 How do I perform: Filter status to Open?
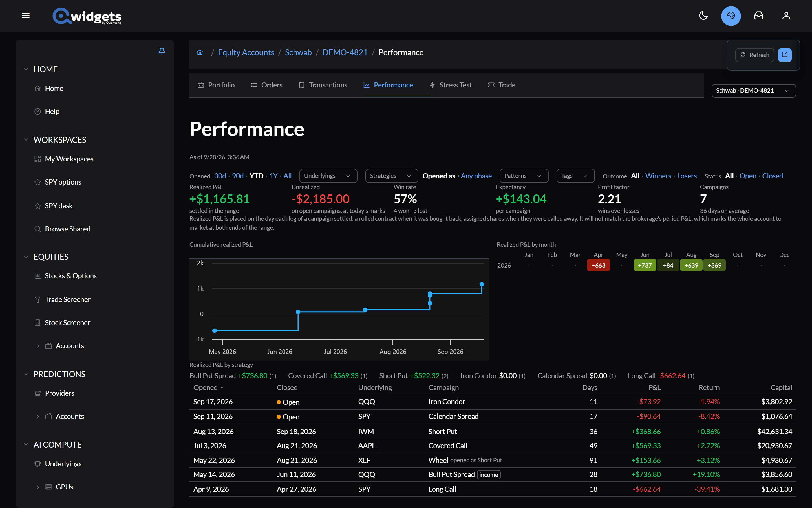point(748,176)
